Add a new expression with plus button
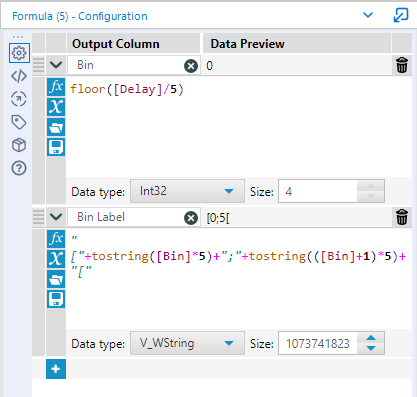Image resolution: width=417 pixels, height=397 pixels. pos(56,369)
